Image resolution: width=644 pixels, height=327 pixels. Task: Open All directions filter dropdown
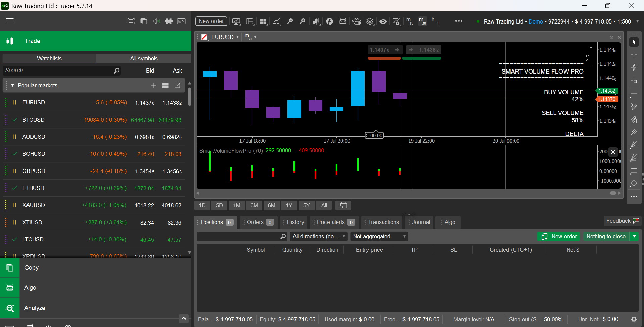pyautogui.click(x=319, y=236)
